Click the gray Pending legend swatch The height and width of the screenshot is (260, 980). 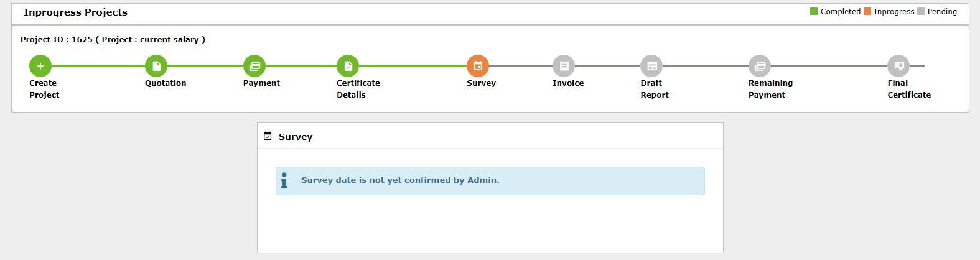pyautogui.click(x=921, y=11)
